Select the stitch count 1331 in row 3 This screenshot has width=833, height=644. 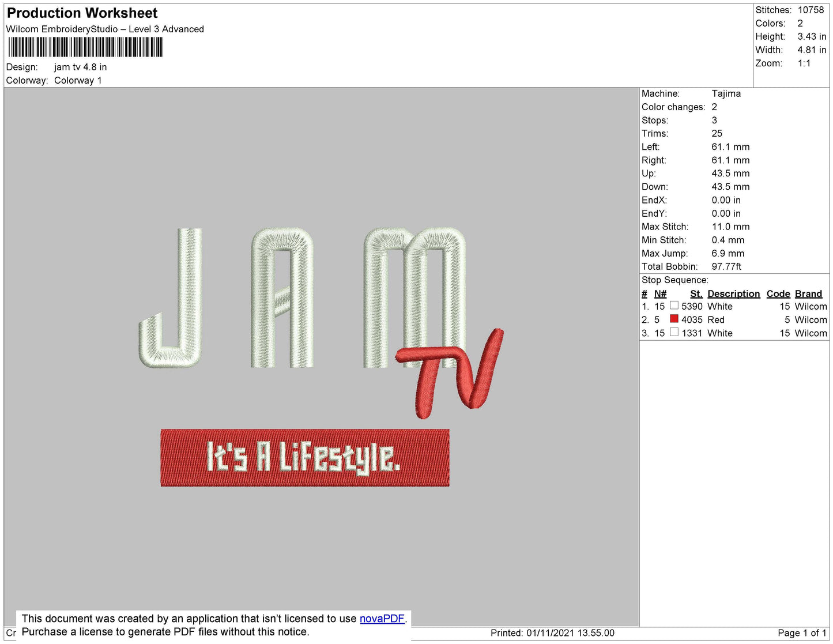tap(692, 333)
